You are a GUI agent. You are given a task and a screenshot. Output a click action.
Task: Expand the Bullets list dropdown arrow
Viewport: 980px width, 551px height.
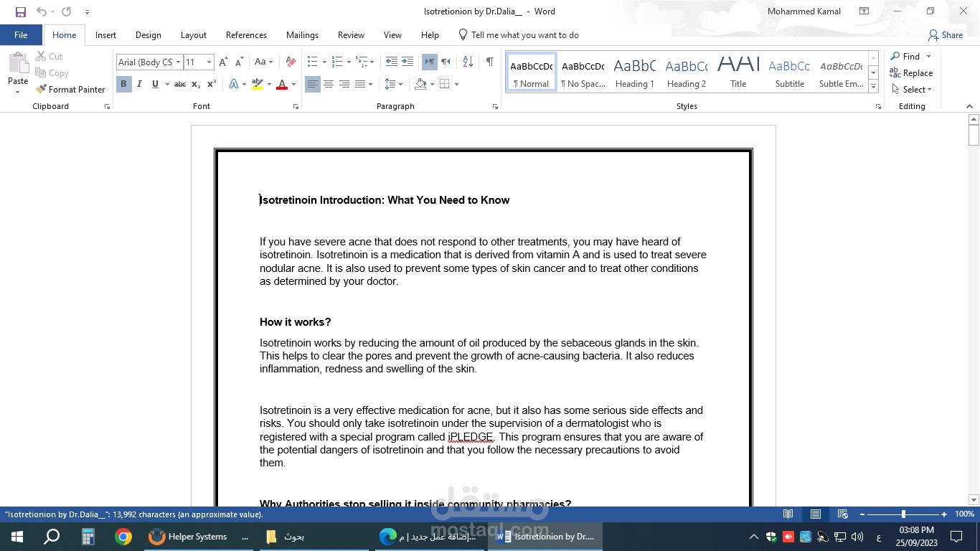(324, 62)
